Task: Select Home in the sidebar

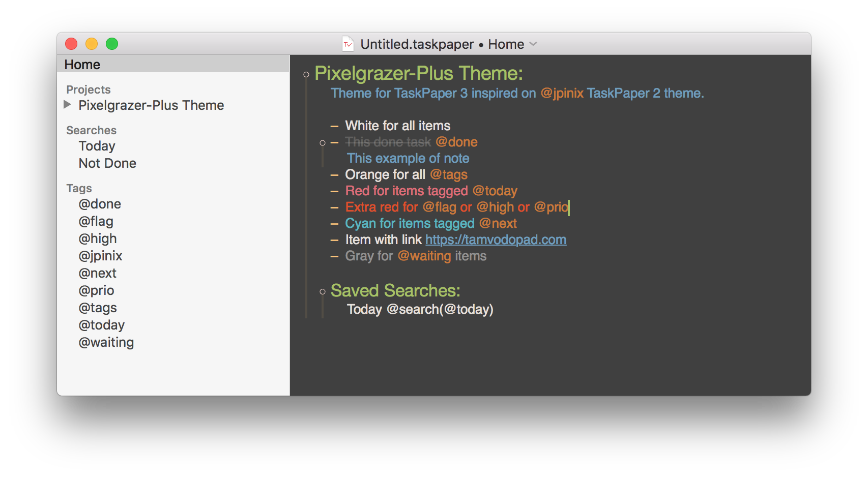Action: [x=173, y=64]
